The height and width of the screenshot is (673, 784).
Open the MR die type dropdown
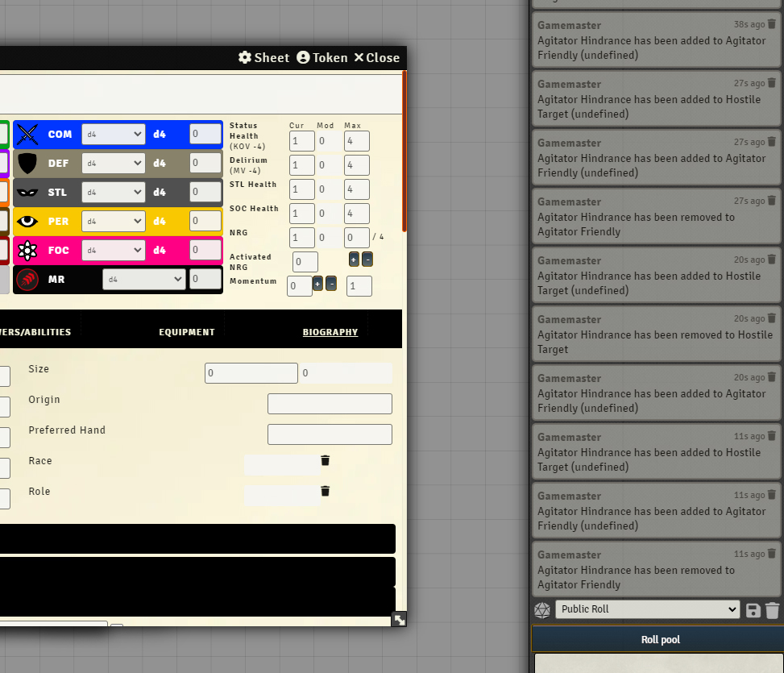[145, 280]
